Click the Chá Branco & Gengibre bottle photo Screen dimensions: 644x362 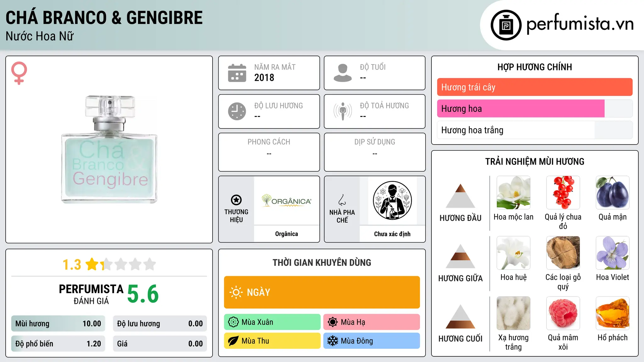[109, 149]
